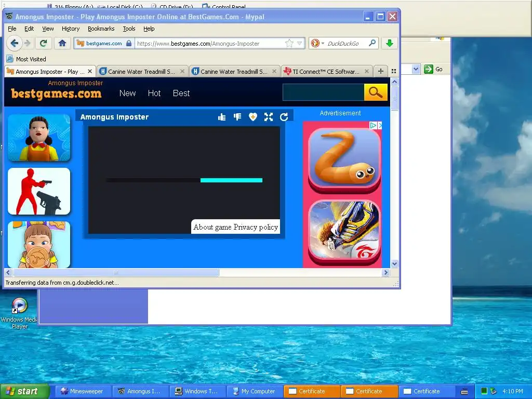Image resolution: width=532 pixels, height=399 pixels.
Task: Open the girl with cookie game thumbnail
Action: [39, 245]
